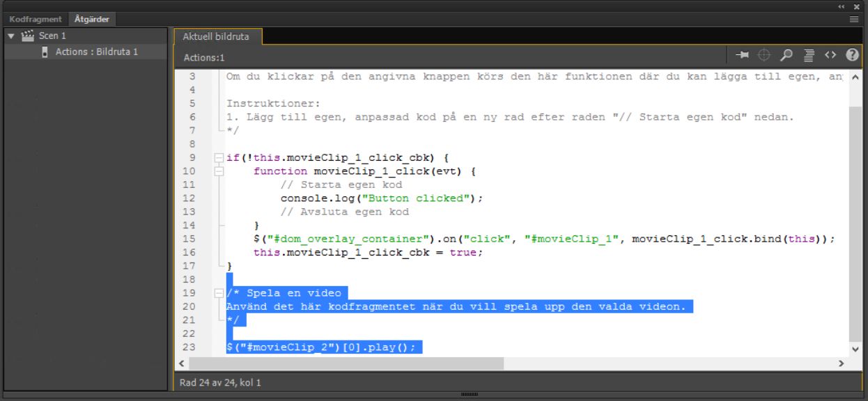Screen dimensions: 868x401
Task: Click the vertical scrollbar thumb
Action: click(855, 223)
